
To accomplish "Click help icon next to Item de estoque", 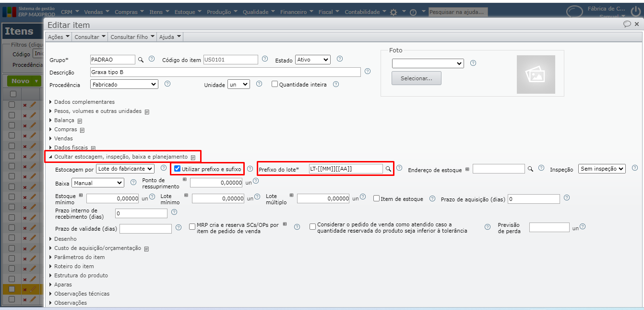I will coord(432,198).
